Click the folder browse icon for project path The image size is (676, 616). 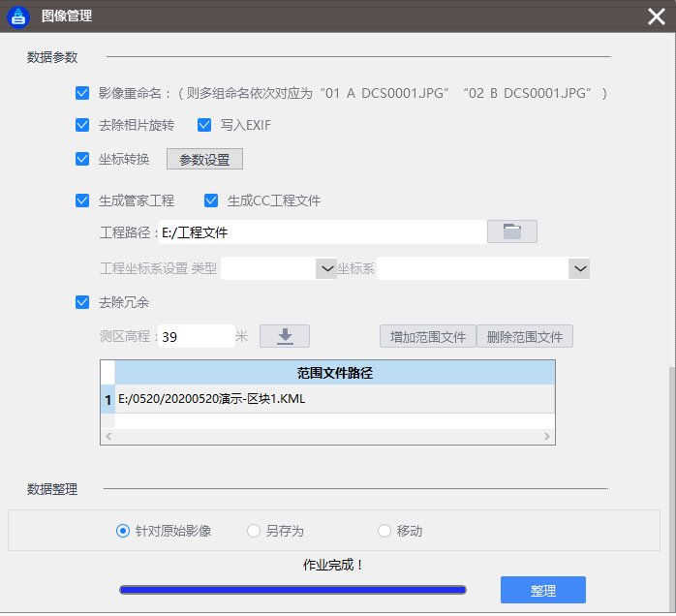pos(511,231)
